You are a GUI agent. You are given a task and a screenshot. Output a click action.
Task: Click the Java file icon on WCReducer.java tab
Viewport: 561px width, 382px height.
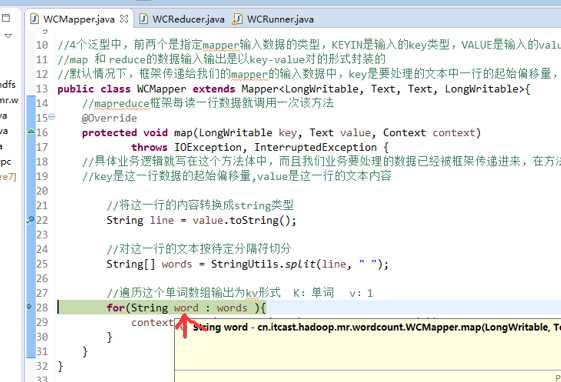(143, 19)
